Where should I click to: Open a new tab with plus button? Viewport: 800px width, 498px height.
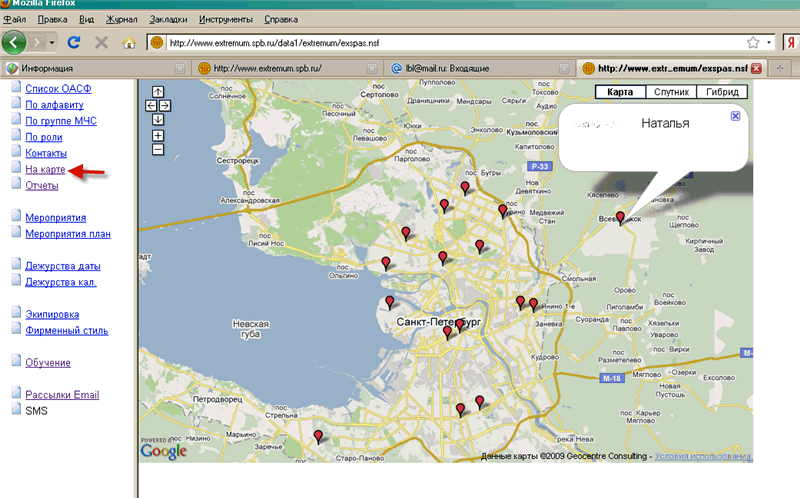[x=780, y=68]
